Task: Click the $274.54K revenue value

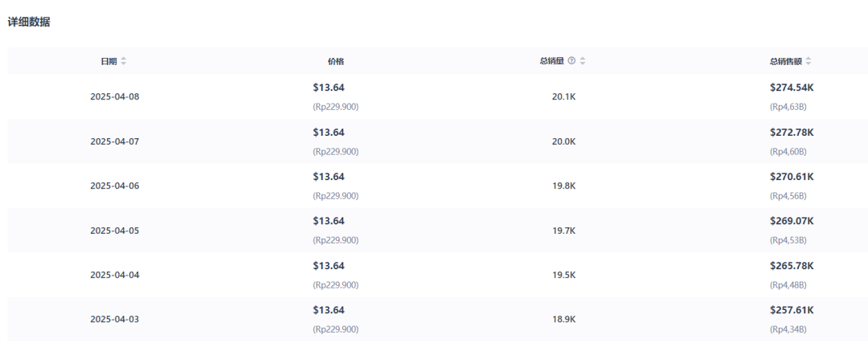Action: coord(792,88)
